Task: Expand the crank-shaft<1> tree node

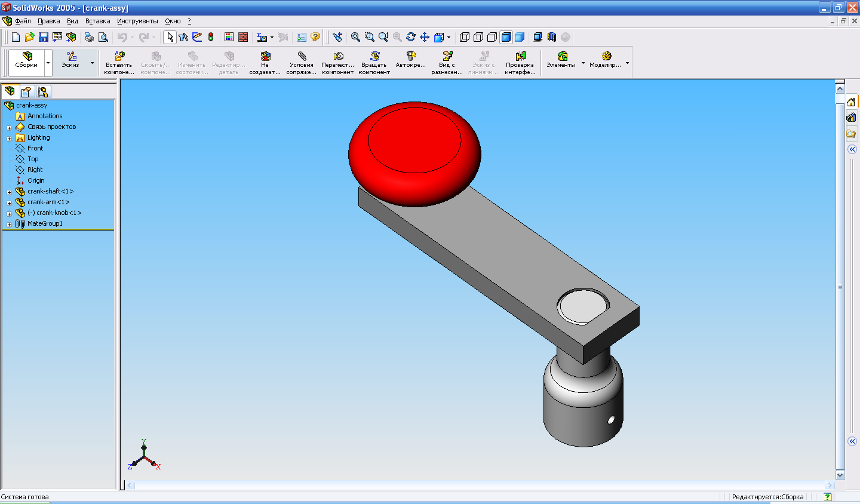Action: click(x=9, y=192)
